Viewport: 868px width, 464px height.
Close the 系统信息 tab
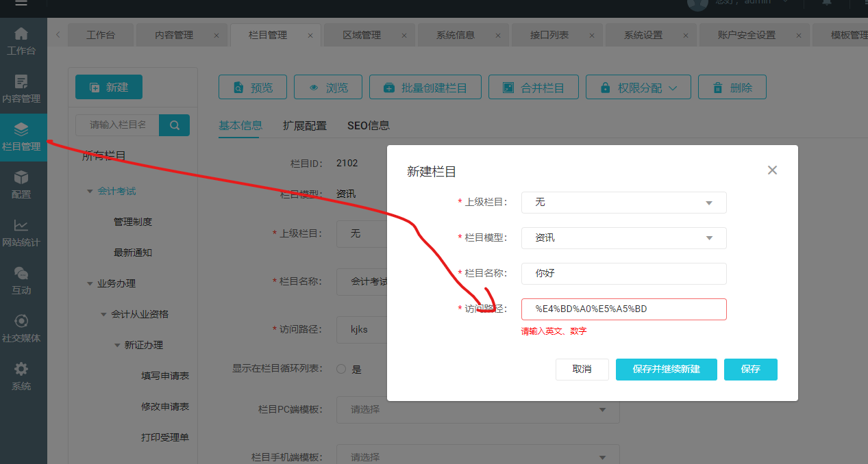[498, 36]
